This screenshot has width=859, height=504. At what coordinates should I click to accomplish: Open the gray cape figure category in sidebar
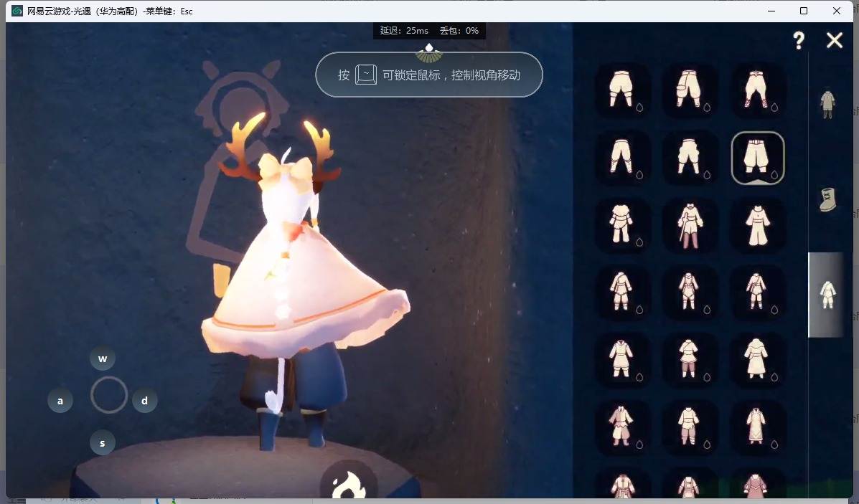pos(827,104)
